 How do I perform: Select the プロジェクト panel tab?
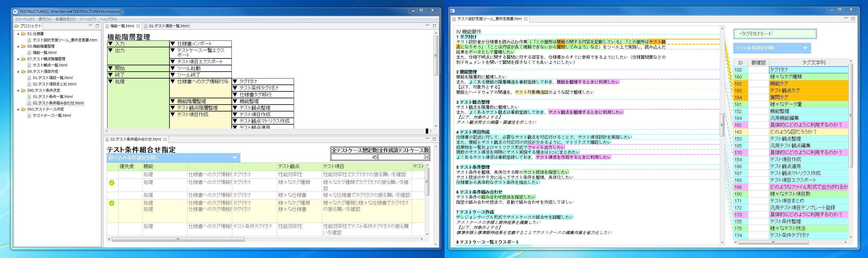click(x=28, y=26)
